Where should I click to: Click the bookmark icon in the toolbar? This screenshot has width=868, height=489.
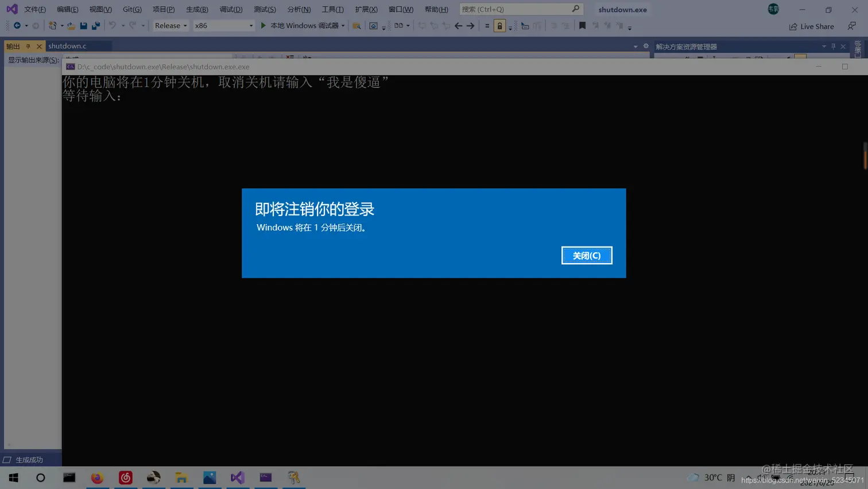[x=582, y=26]
